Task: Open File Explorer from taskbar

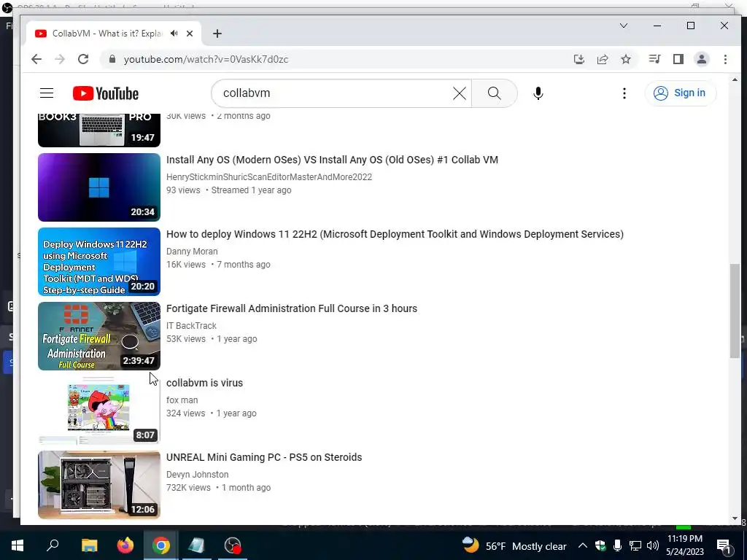Action: (x=89, y=545)
